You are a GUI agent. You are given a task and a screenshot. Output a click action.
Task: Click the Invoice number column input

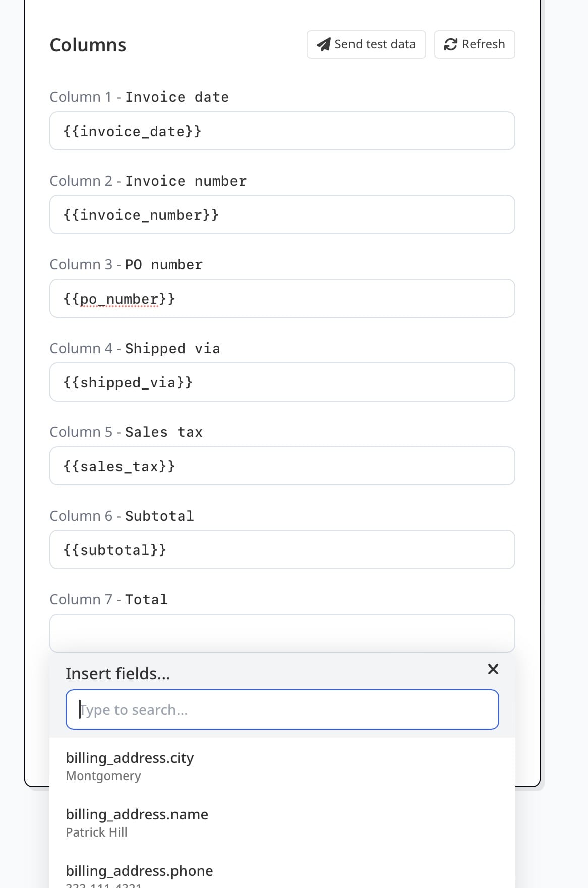282,215
